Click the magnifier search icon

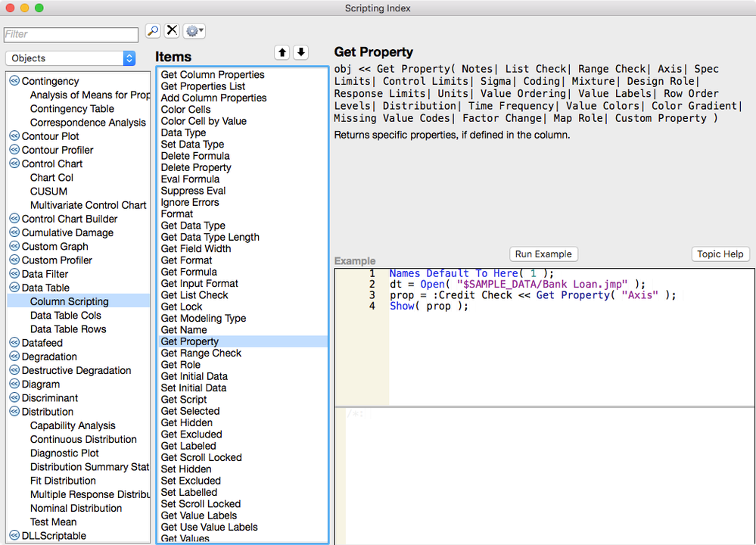coord(153,31)
